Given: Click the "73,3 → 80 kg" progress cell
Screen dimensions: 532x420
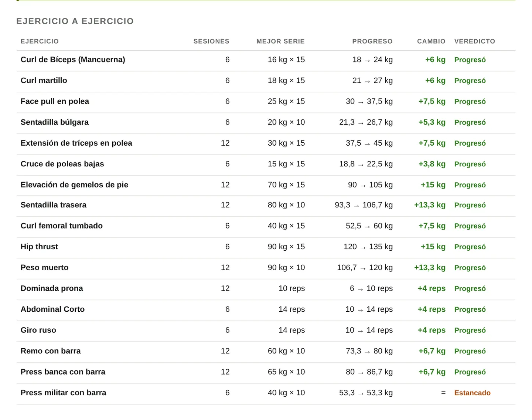Looking at the screenshot, I should 369,351.
